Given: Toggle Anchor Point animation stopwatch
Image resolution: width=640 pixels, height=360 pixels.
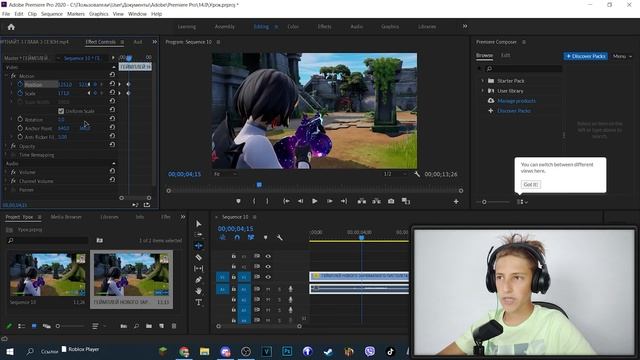Looking at the screenshot, I should tap(20, 128).
